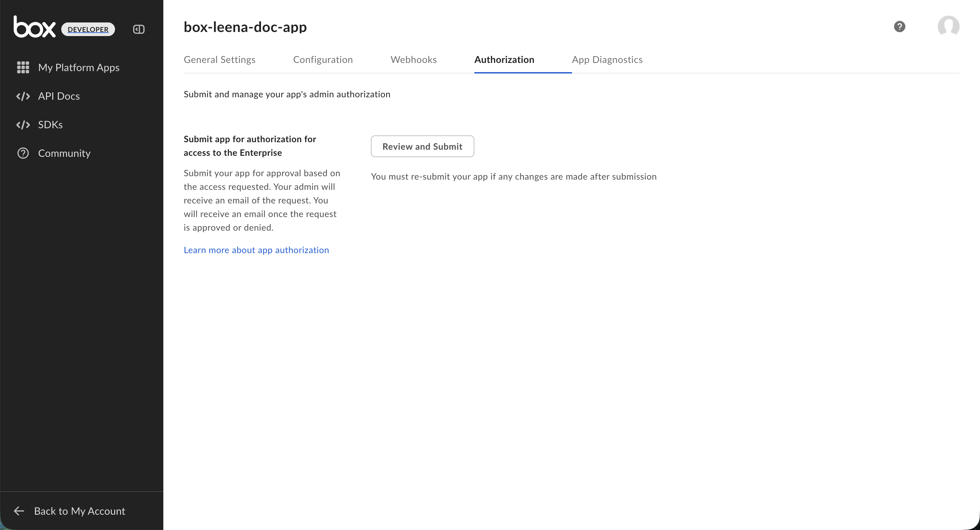
Task: Click the My Platform Apps grid icon
Action: pyautogui.click(x=23, y=67)
